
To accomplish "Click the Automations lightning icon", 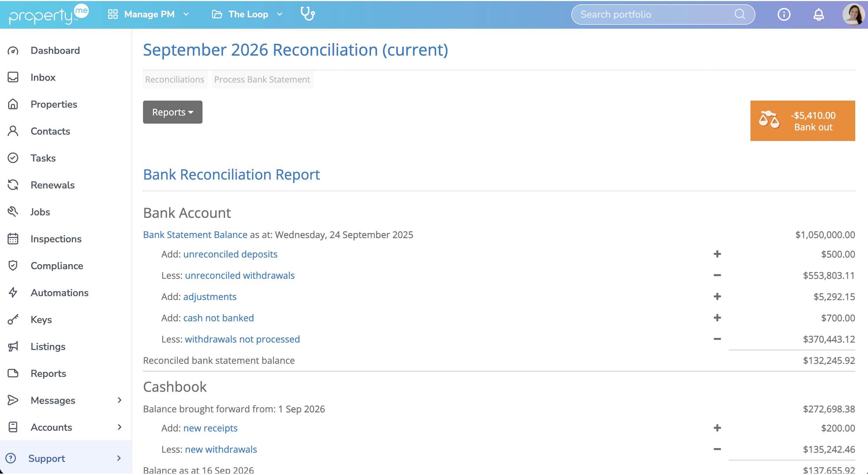I will tap(13, 293).
